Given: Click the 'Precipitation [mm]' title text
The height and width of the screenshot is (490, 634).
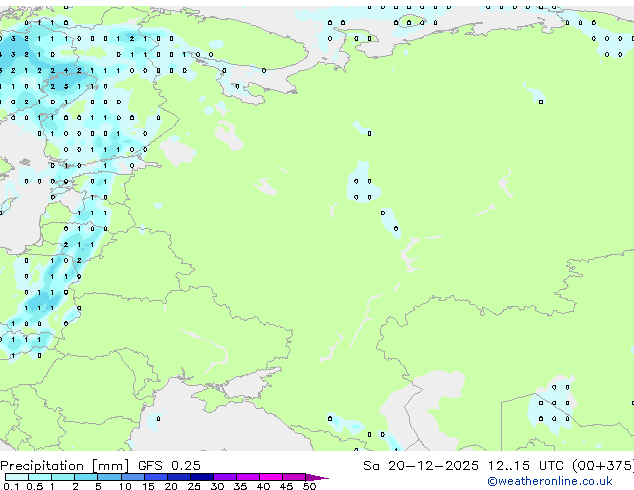Looking at the screenshot, I should 65,466.
